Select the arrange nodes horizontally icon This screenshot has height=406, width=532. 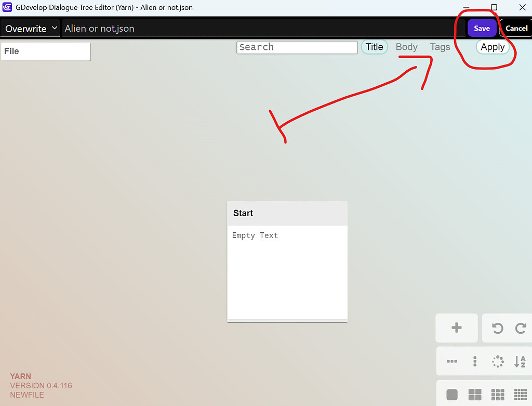[x=451, y=361]
